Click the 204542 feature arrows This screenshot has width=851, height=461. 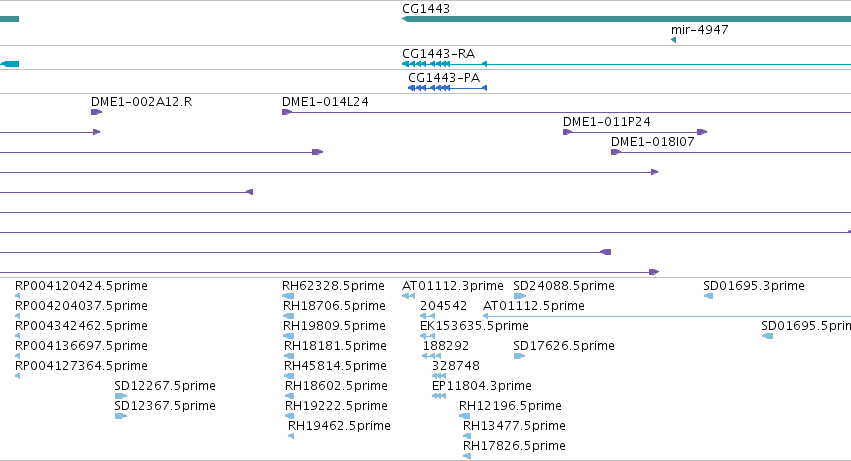click(428, 316)
